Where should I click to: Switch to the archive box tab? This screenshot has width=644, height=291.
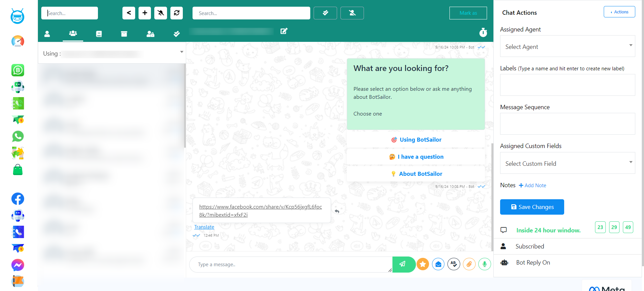coord(124,34)
